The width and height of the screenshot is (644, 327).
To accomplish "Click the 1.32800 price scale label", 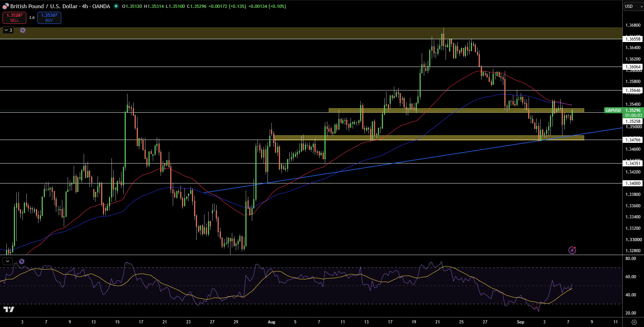I will (x=633, y=251).
